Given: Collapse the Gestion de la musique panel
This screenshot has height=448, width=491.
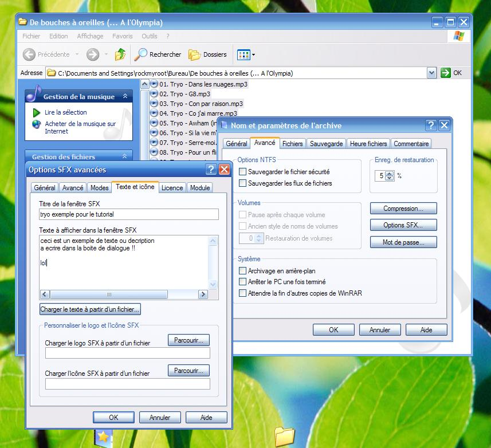Looking at the screenshot, I should coord(124,97).
